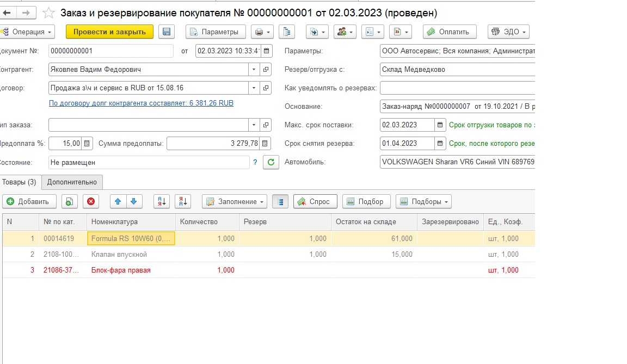Open the Контрагент record with its open icon
This screenshot has width=627, height=364.
click(266, 70)
